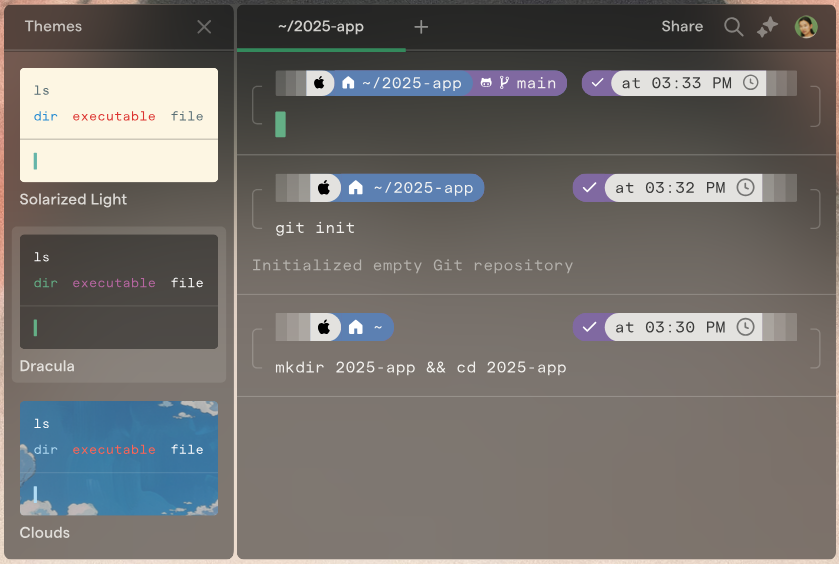Select the git init command block
Screen dimensions: 839x564
(x=315, y=228)
